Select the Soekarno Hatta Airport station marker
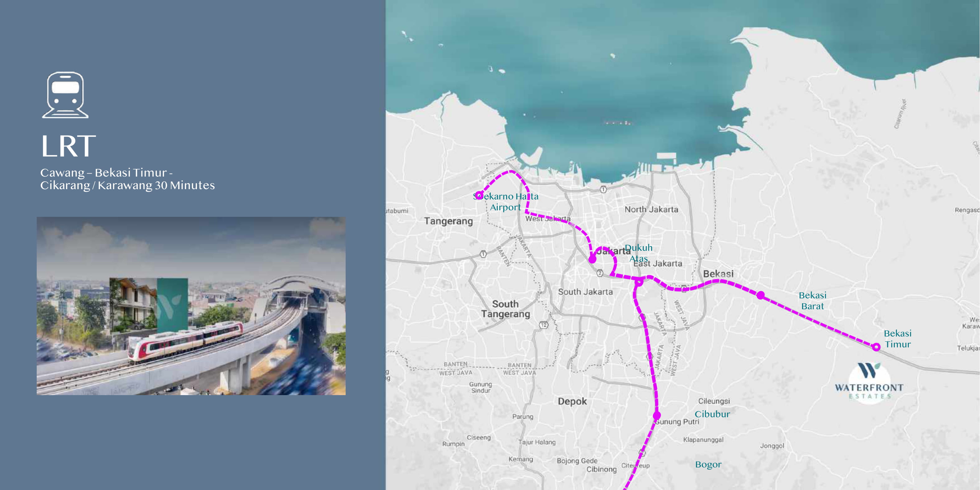 479,195
